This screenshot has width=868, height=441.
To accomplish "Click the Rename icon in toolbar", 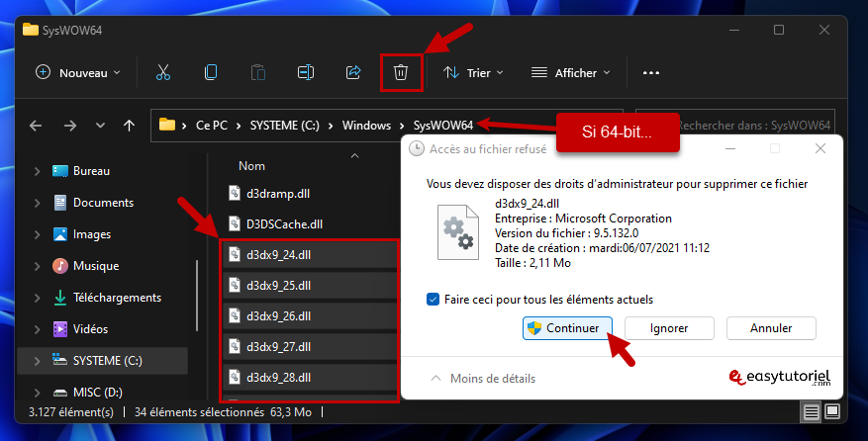I will [306, 72].
